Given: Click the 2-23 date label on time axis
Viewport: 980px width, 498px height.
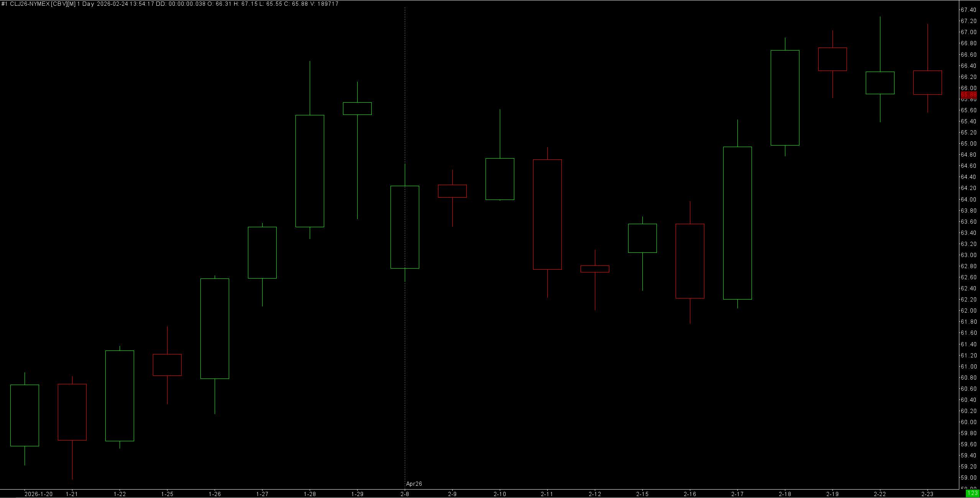Looking at the screenshot, I should coord(927,494).
